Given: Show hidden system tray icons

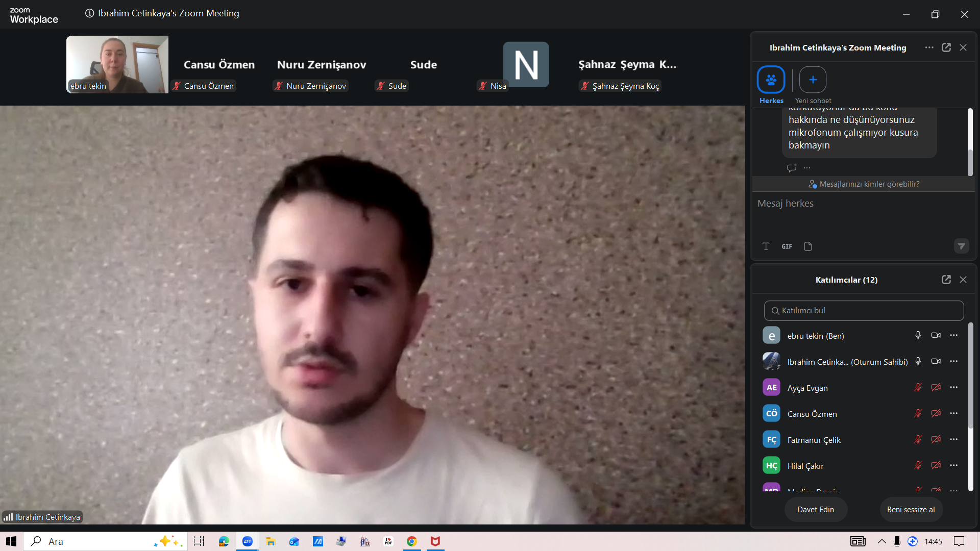Looking at the screenshot, I should click(881, 541).
